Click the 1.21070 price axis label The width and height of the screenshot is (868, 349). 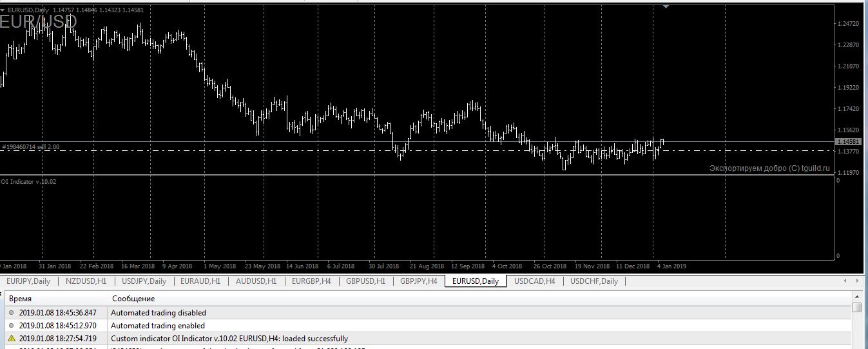coord(848,66)
